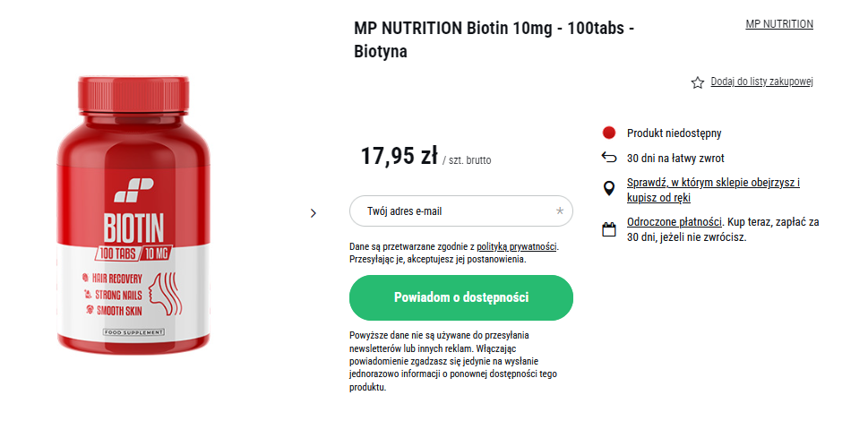
Task: Open the MP NUTRITION brand link
Action: (779, 24)
